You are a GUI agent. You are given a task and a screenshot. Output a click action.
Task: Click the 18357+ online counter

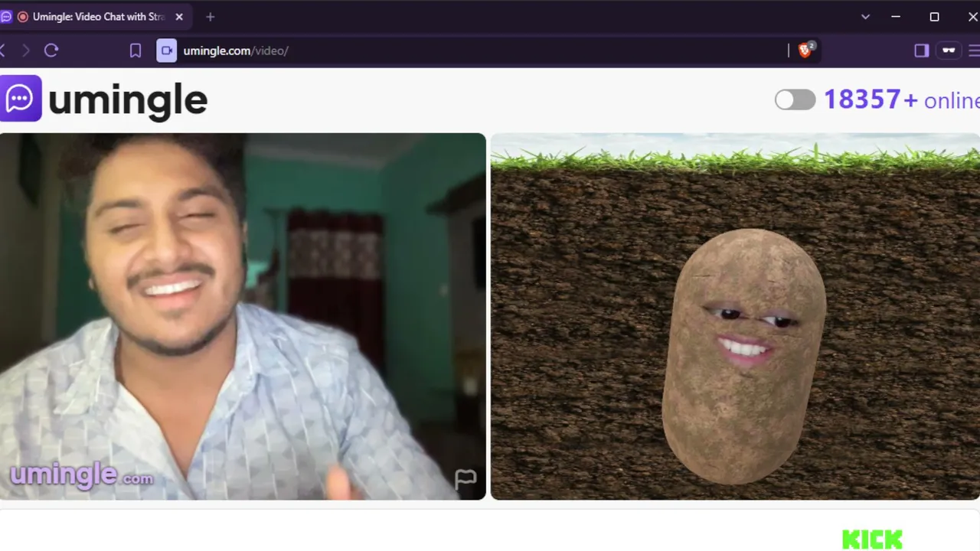[901, 99]
